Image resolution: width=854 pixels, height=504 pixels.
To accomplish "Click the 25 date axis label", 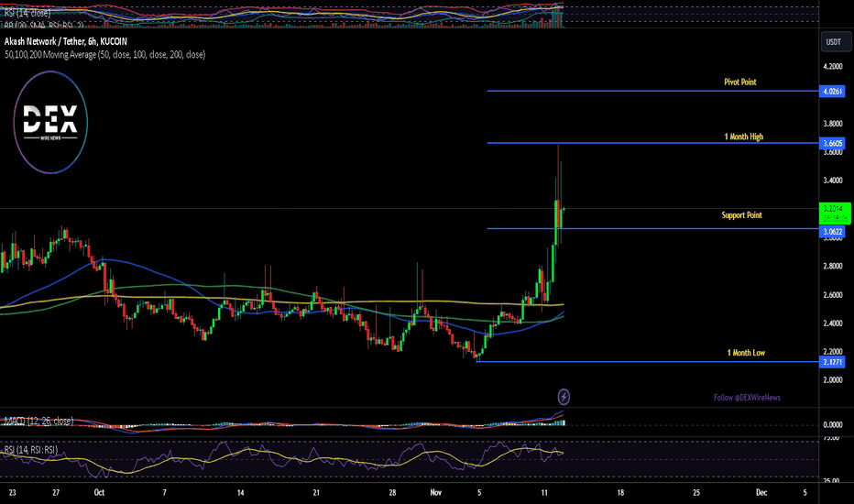I will [696, 493].
